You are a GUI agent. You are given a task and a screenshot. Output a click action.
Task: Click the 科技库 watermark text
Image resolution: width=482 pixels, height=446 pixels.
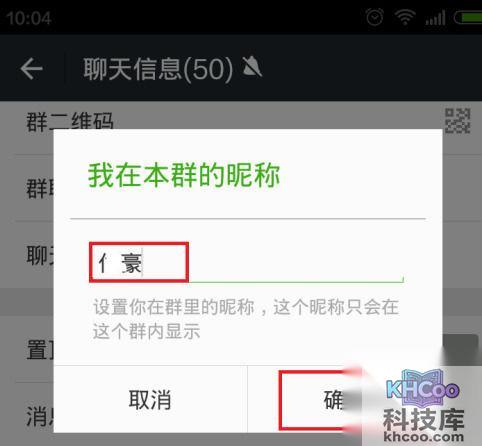pos(424,419)
